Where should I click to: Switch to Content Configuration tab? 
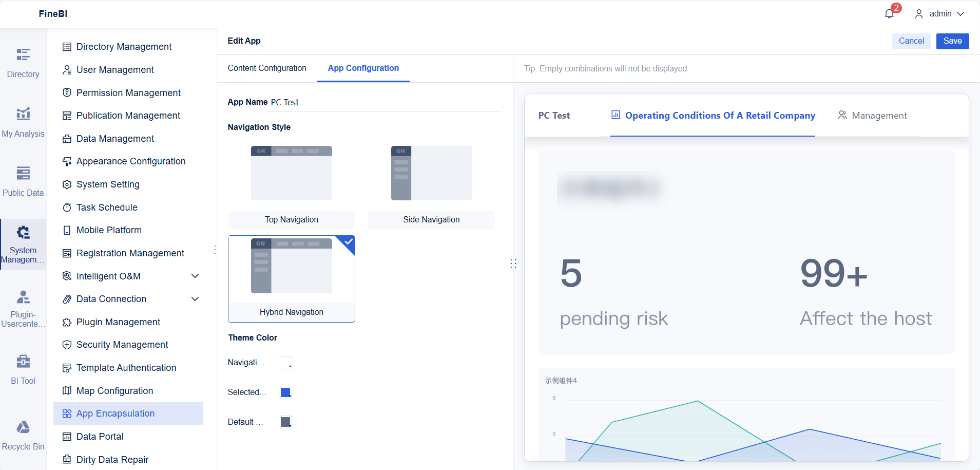pos(267,68)
